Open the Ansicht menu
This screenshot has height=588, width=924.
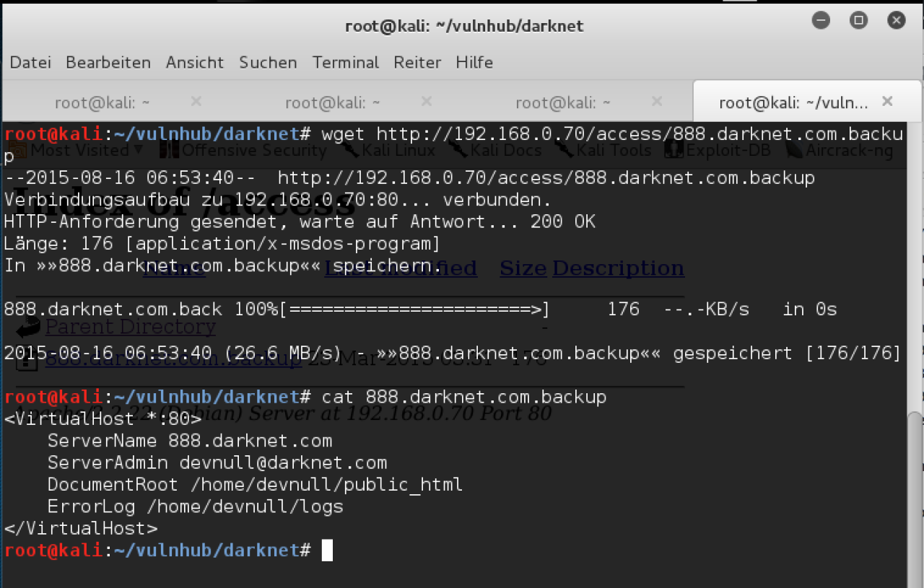195,63
